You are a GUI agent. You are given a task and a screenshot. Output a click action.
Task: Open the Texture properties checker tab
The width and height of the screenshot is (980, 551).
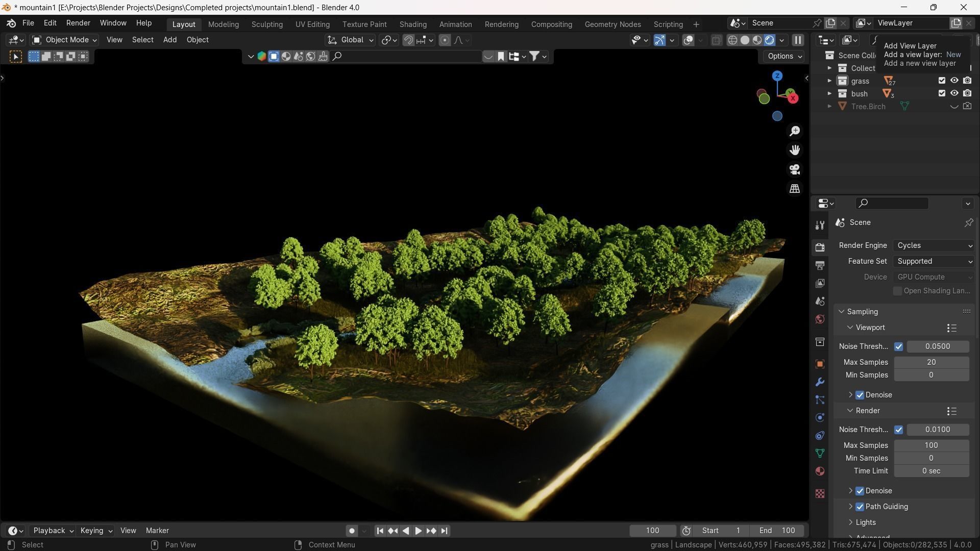tap(820, 494)
